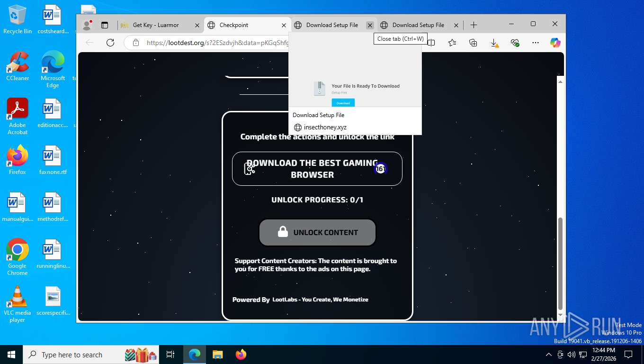View site information lock icon
The image size is (644, 364).
coord(136,43)
